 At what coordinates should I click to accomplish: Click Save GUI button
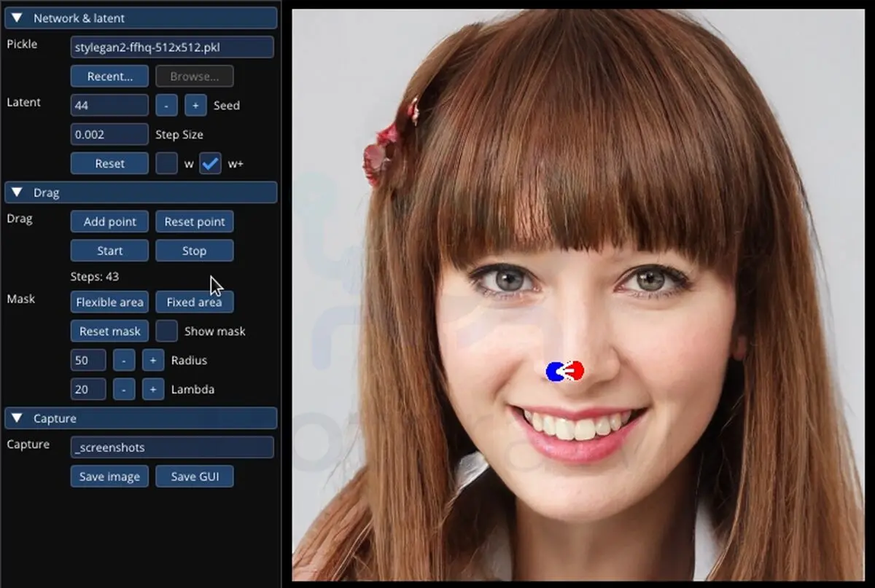click(195, 477)
